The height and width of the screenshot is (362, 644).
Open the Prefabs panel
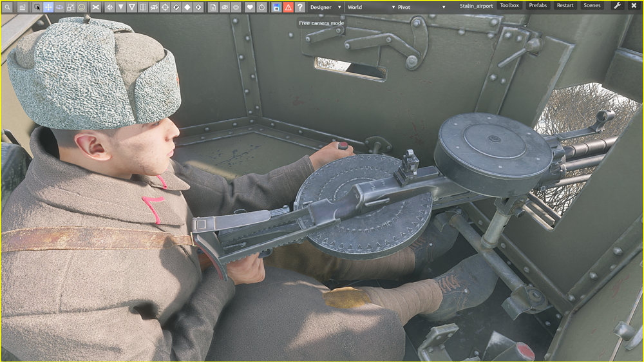point(538,6)
